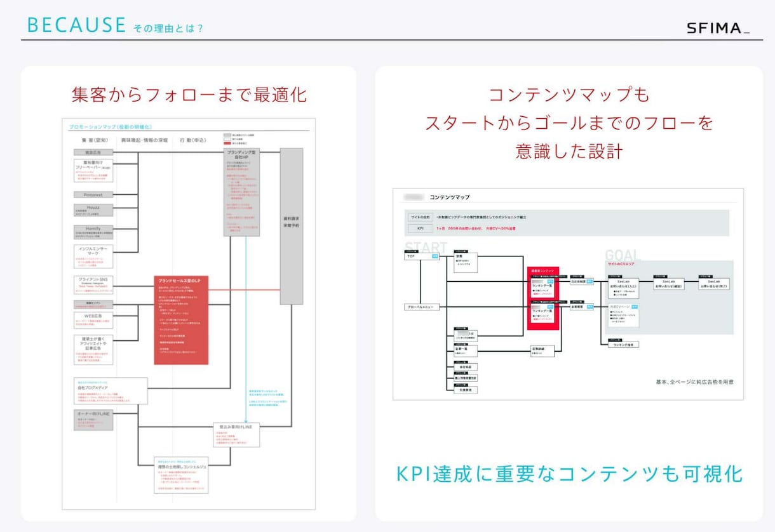Screen dimensions: 775x532
Task: Click the '集 客（認知）' column header
Action: click(x=94, y=140)
